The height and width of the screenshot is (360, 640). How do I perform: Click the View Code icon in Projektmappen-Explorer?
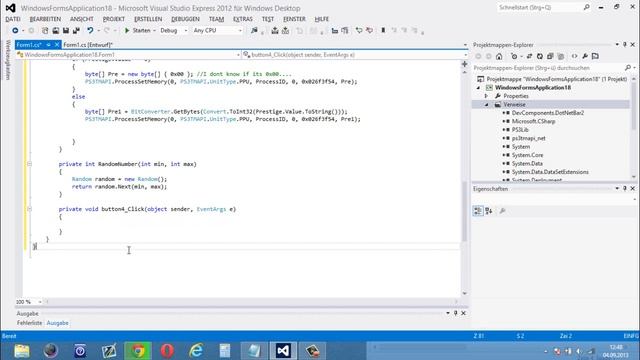click(574, 56)
